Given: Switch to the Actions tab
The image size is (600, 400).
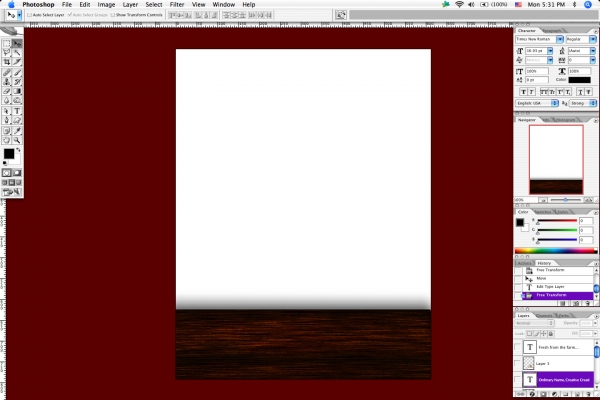Looking at the screenshot, I should click(524, 263).
